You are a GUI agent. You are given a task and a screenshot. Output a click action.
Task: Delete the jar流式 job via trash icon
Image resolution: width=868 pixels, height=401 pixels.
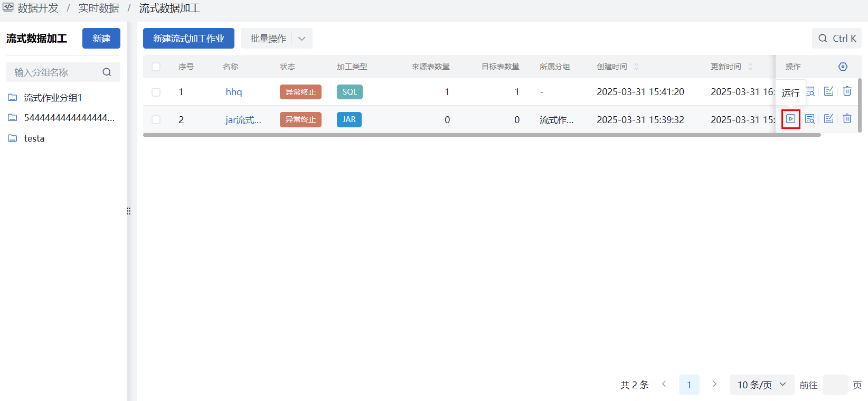[x=847, y=119]
